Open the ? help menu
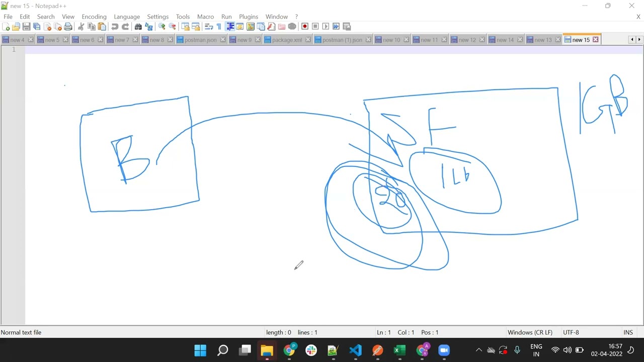Image resolution: width=644 pixels, height=362 pixels. pos(296,17)
